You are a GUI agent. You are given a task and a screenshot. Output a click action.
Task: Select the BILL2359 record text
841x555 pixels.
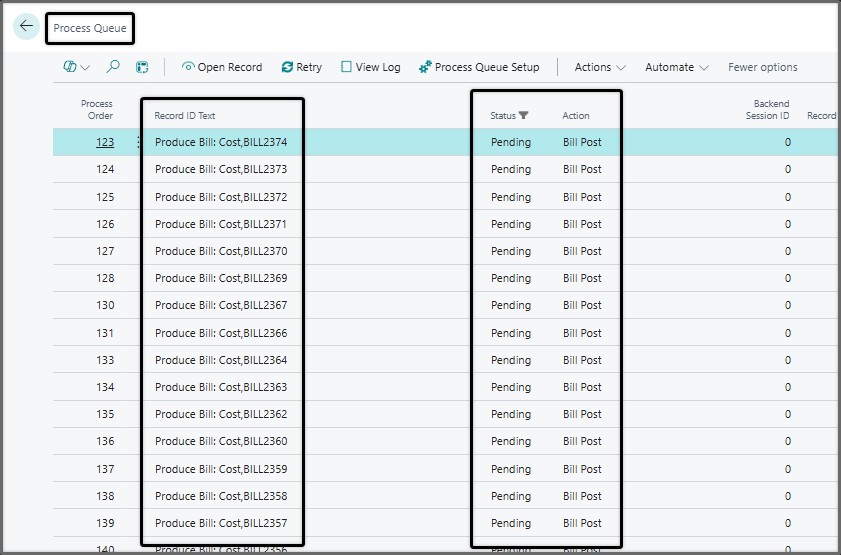pos(221,469)
